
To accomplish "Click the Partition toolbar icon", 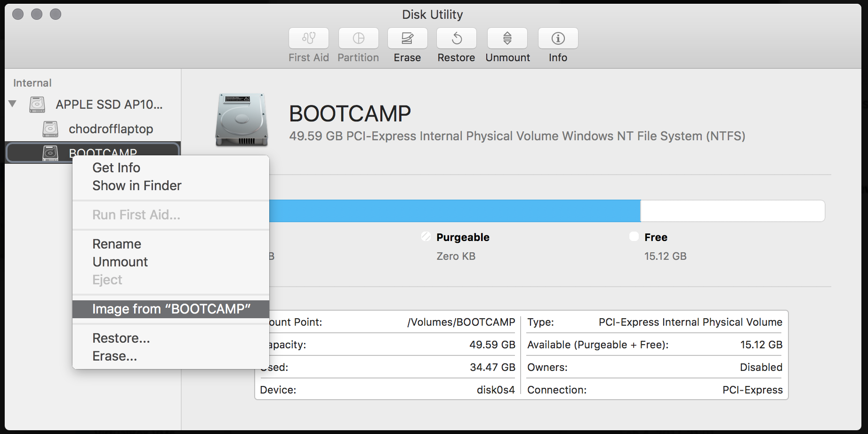I will [x=359, y=38].
